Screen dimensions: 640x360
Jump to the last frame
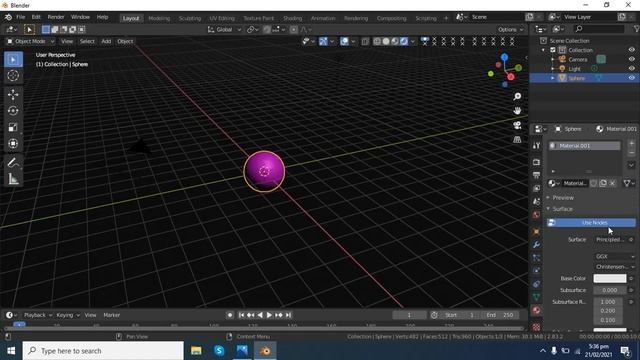[288, 315]
